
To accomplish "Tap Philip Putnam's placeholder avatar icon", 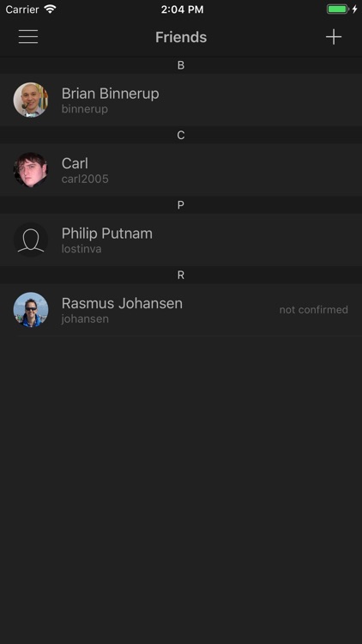I will pyautogui.click(x=31, y=240).
